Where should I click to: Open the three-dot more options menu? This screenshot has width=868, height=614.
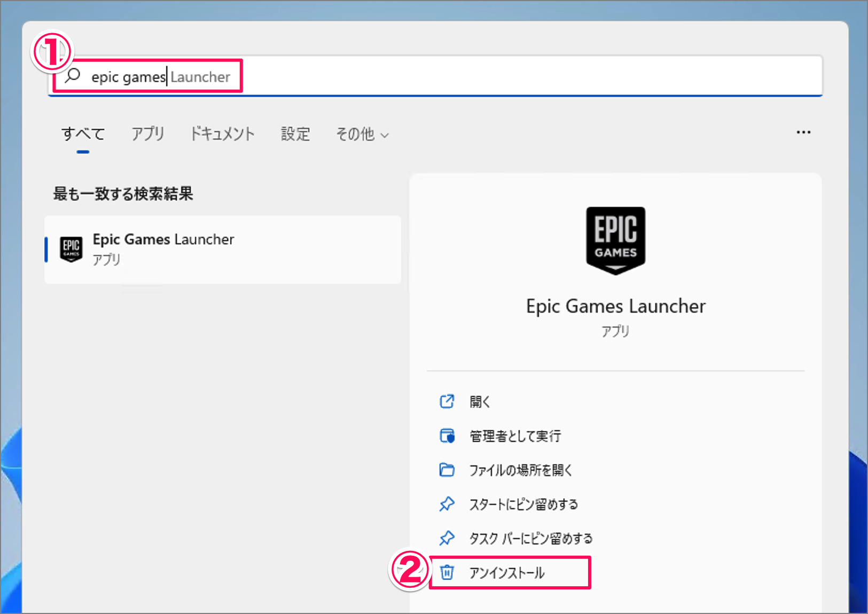coord(803,132)
